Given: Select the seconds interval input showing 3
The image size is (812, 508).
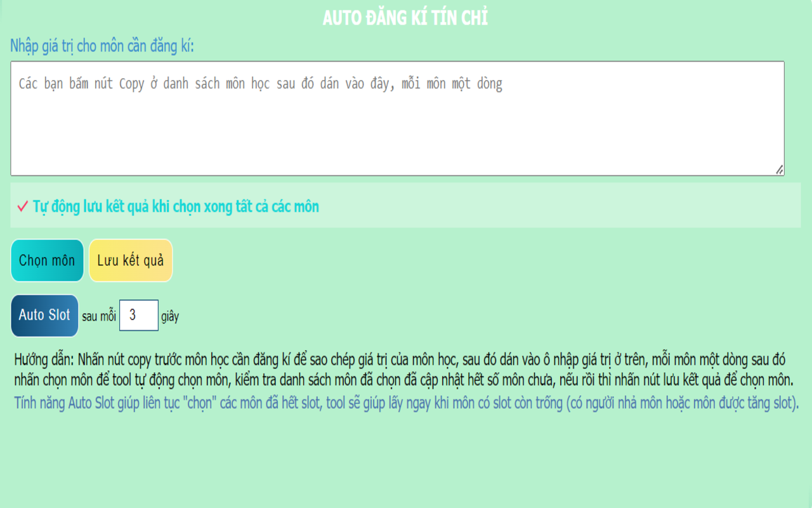Looking at the screenshot, I should click(x=139, y=316).
